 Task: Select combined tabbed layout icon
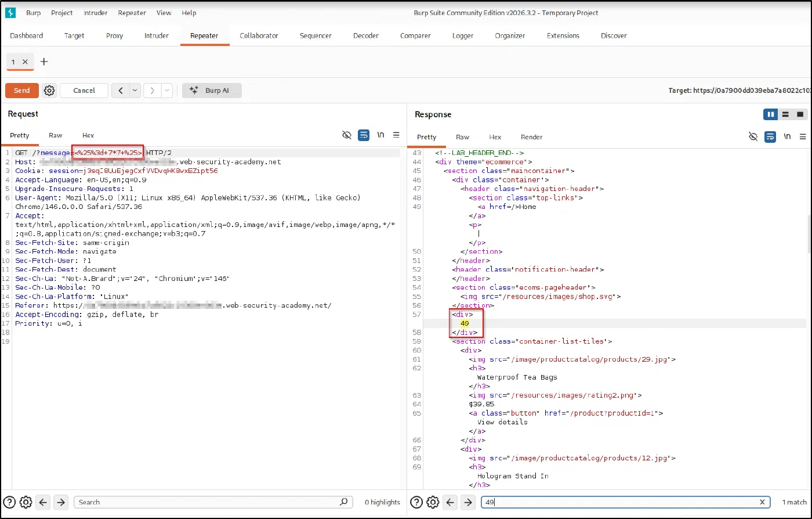[800, 114]
